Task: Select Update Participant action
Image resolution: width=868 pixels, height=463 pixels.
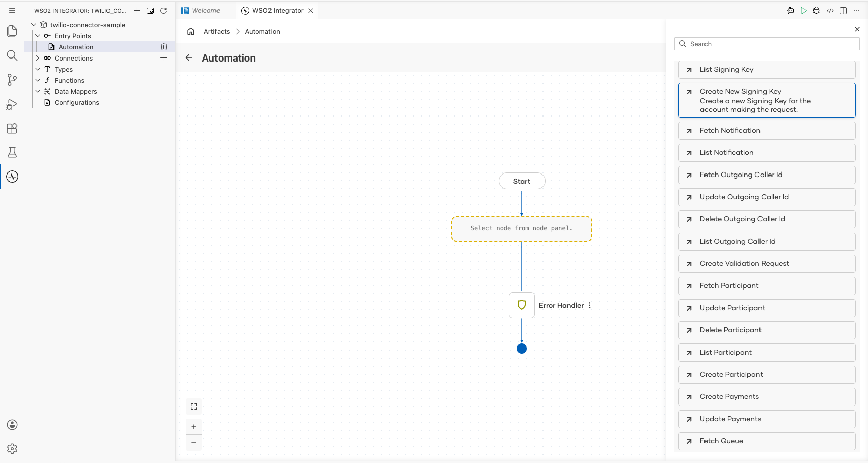Action: click(x=767, y=308)
